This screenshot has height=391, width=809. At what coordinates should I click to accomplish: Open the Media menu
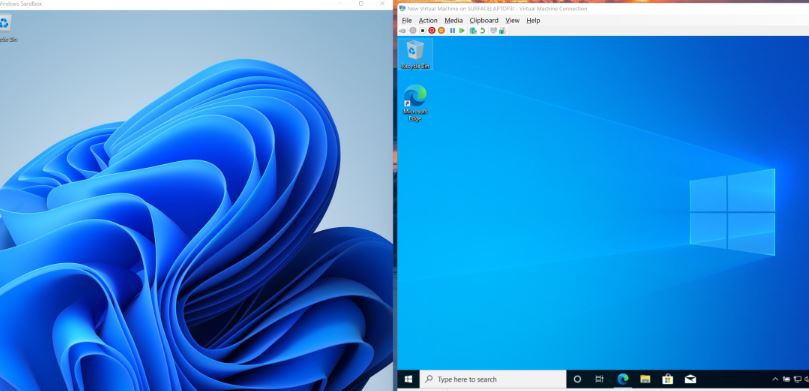click(x=454, y=20)
